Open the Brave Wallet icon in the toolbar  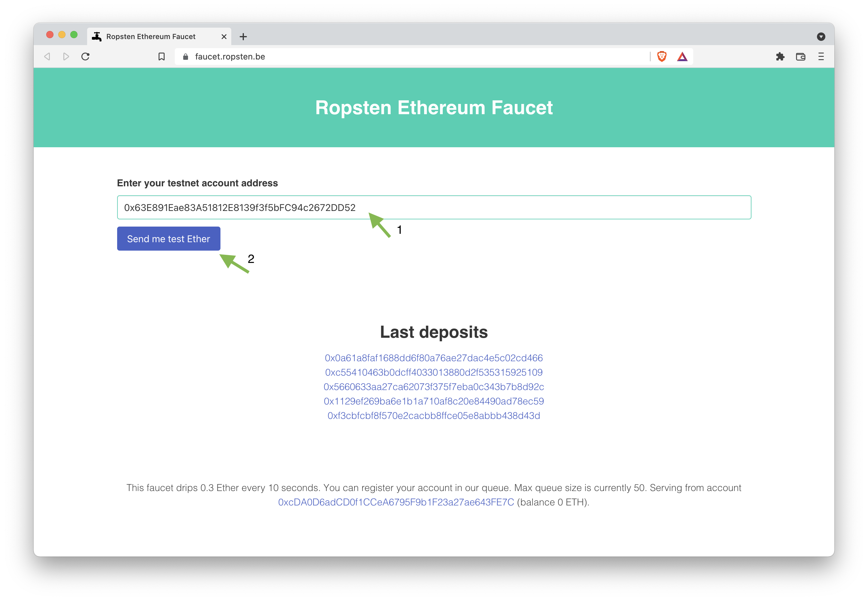[x=801, y=56]
